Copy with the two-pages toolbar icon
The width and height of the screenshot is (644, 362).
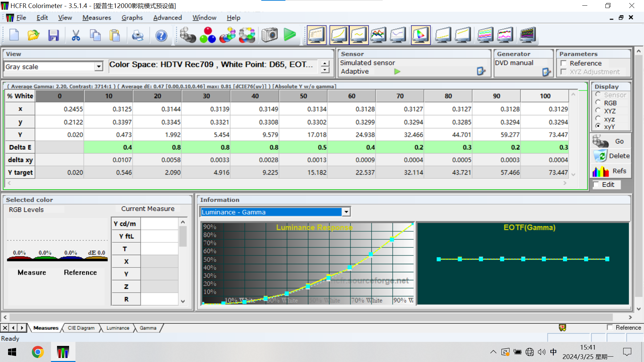point(95,35)
